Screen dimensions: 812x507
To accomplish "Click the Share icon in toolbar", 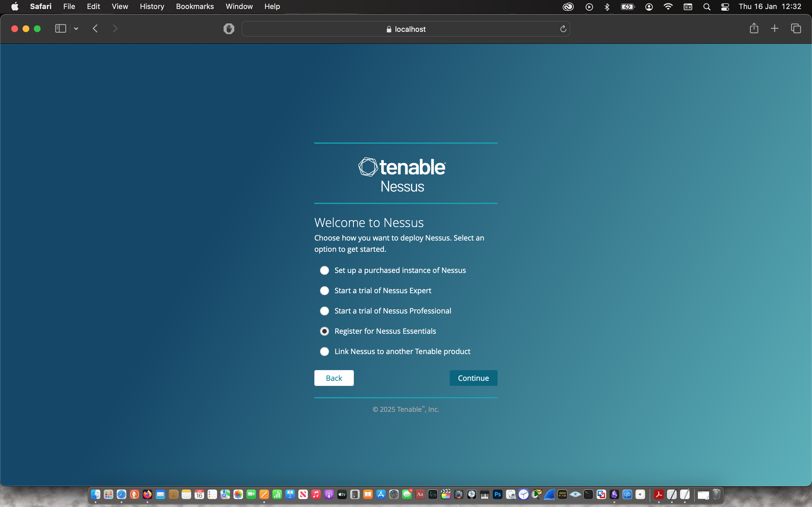I will click(x=754, y=28).
